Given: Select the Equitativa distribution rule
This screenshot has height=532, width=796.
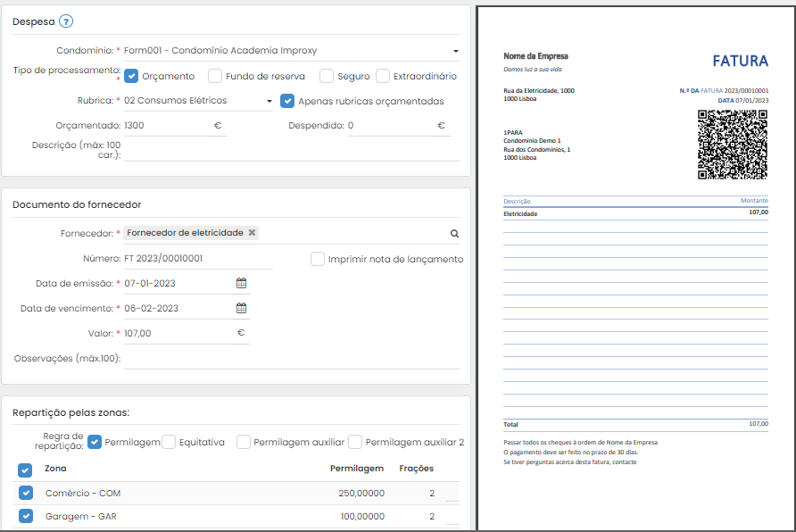Looking at the screenshot, I should (169, 442).
